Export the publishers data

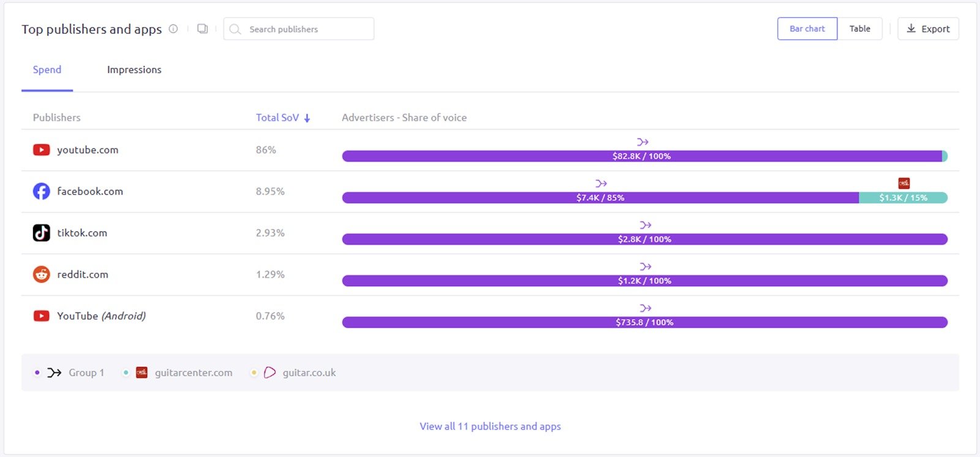pyautogui.click(x=928, y=29)
